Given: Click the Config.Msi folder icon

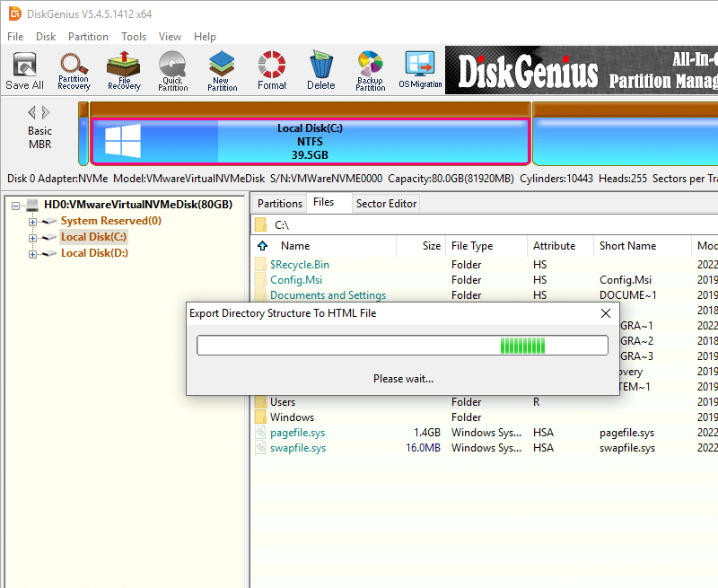Looking at the screenshot, I should click(260, 280).
